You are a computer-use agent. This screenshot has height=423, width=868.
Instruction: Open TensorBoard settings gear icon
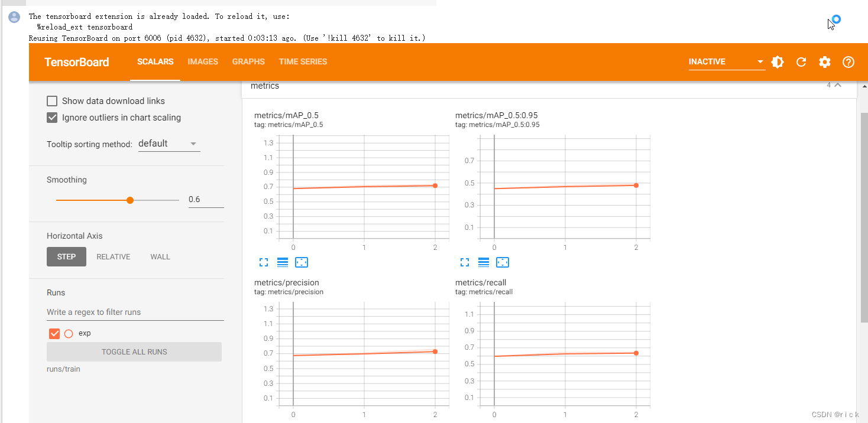825,62
